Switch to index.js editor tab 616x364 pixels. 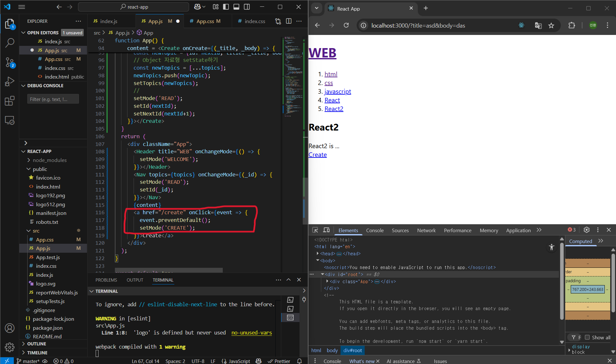click(x=108, y=21)
